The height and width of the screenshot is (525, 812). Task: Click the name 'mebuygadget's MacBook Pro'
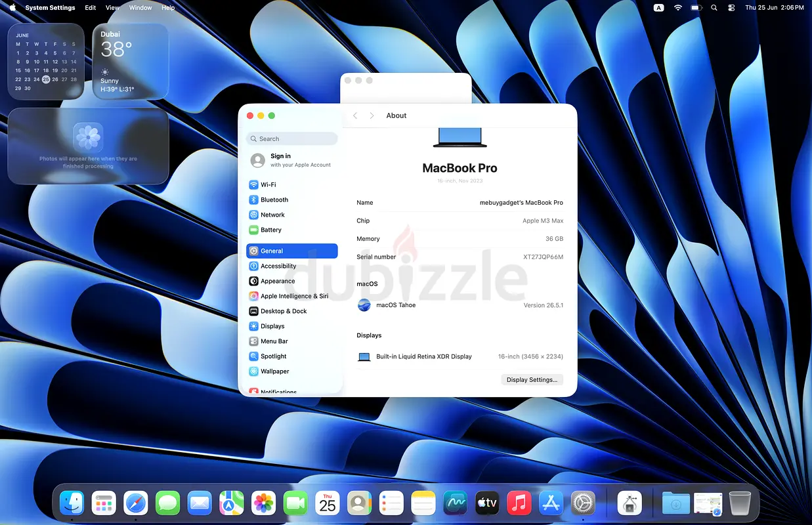pyautogui.click(x=521, y=203)
